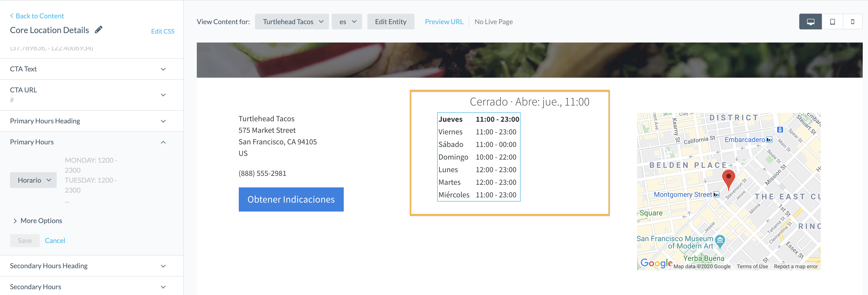Click the hero food banner image
This screenshot has height=295, width=868.
click(529, 60)
